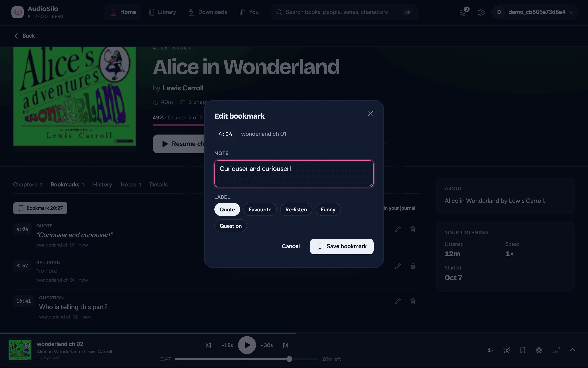Select the Favourite label chip
Screen dimensions: 588x368
pyautogui.click(x=260, y=209)
